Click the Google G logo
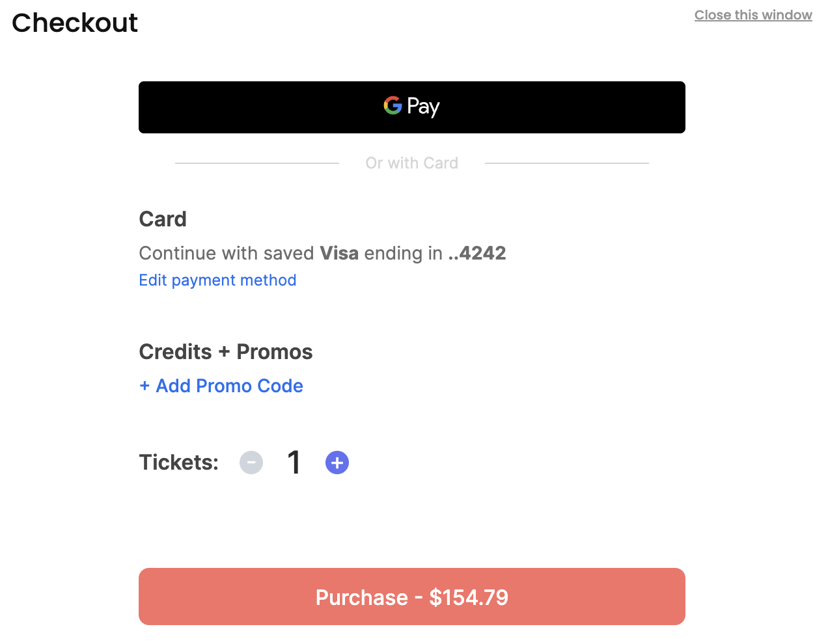 [x=393, y=105]
